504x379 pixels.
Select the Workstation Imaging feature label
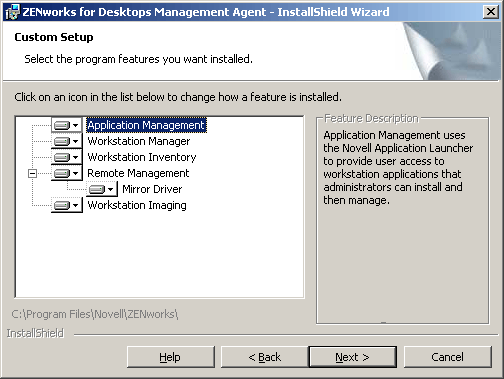137,205
